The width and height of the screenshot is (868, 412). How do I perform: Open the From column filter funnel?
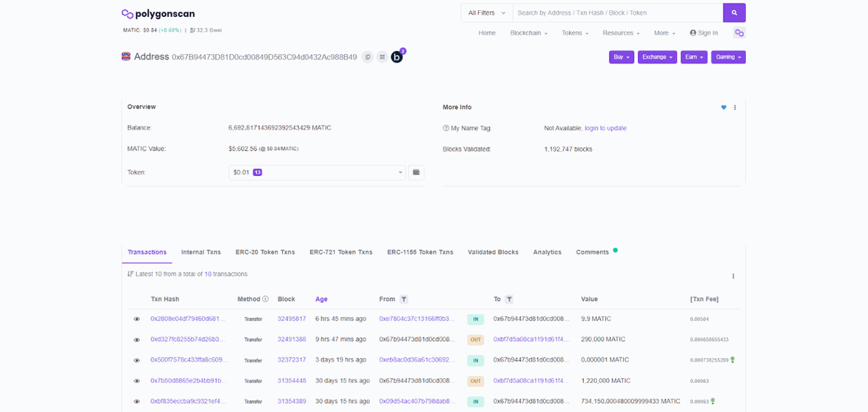pos(403,299)
